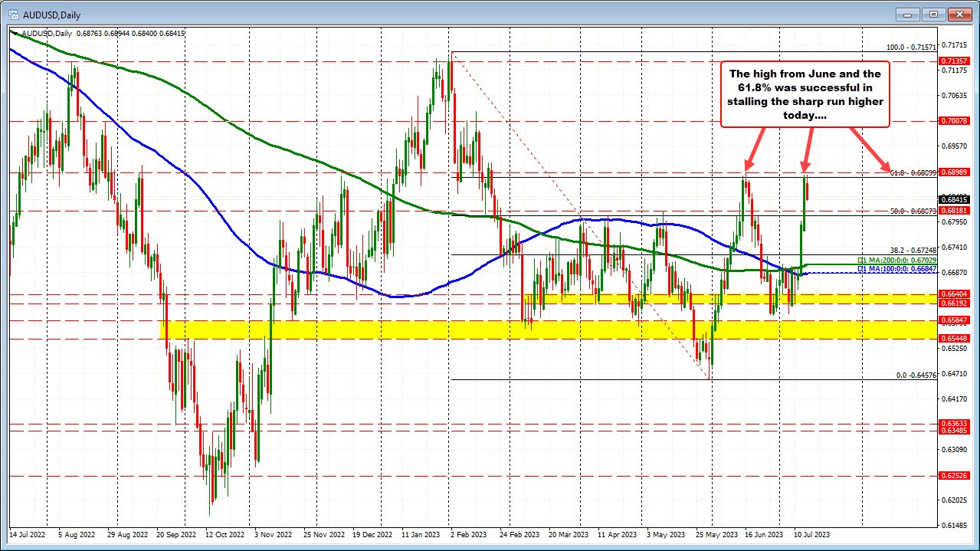Viewport: 980px width, 551px height.
Task: Select the red annotation box about the June high
Action: (805, 94)
